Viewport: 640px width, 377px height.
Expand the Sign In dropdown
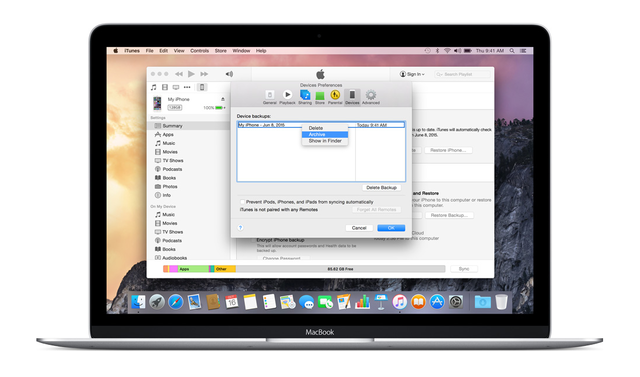[x=412, y=74]
